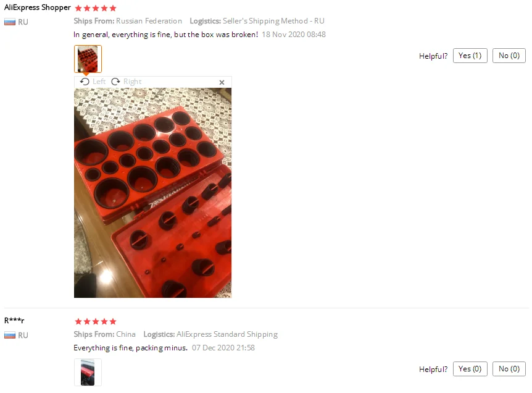Click the five-star rating of R***r review

[x=96, y=321]
